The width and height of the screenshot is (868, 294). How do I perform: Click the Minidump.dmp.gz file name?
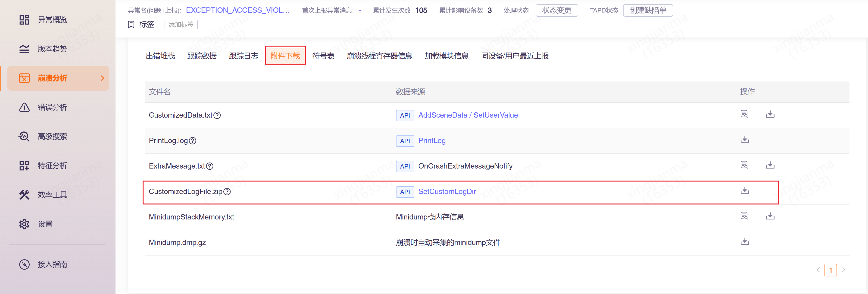(x=177, y=242)
